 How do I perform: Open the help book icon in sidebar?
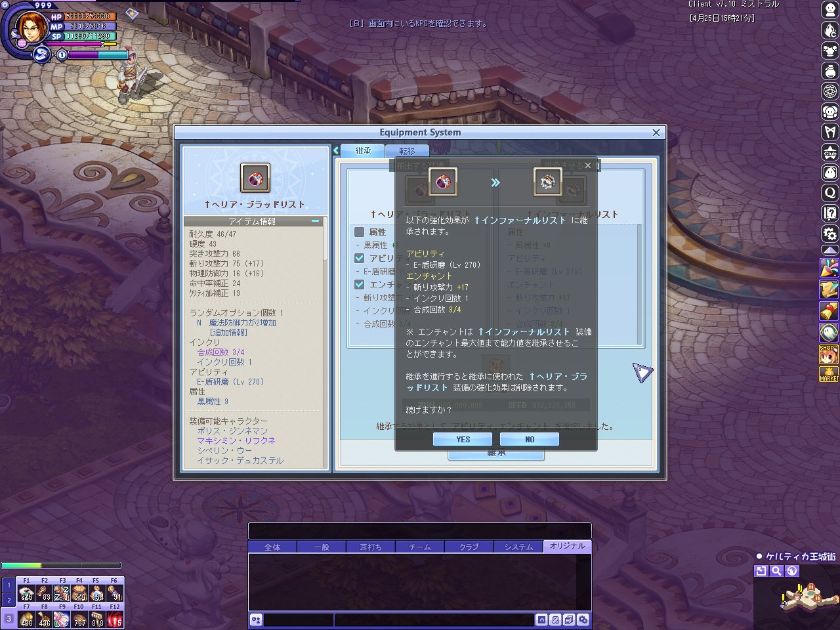pos(830,213)
